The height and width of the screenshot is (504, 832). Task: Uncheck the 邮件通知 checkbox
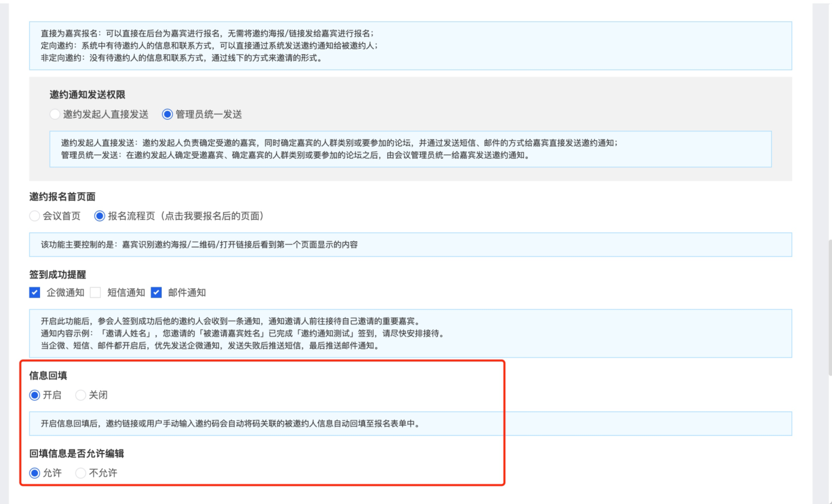156,292
